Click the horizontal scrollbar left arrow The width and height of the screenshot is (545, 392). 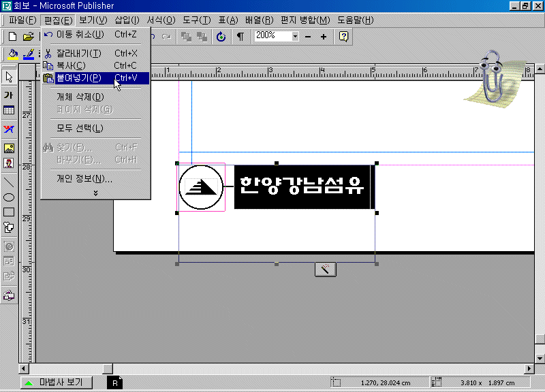[24, 368]
